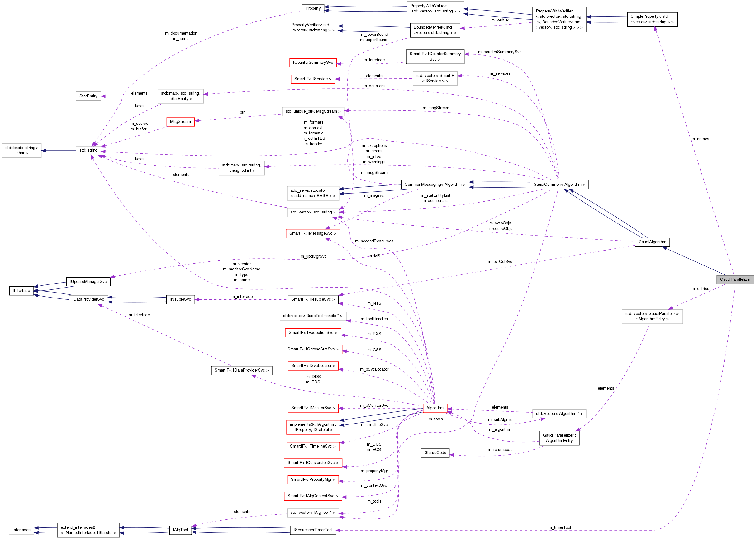Screen dimensions: 756x539
Task: Select the Algorithm class box
Action: point(435,408)
